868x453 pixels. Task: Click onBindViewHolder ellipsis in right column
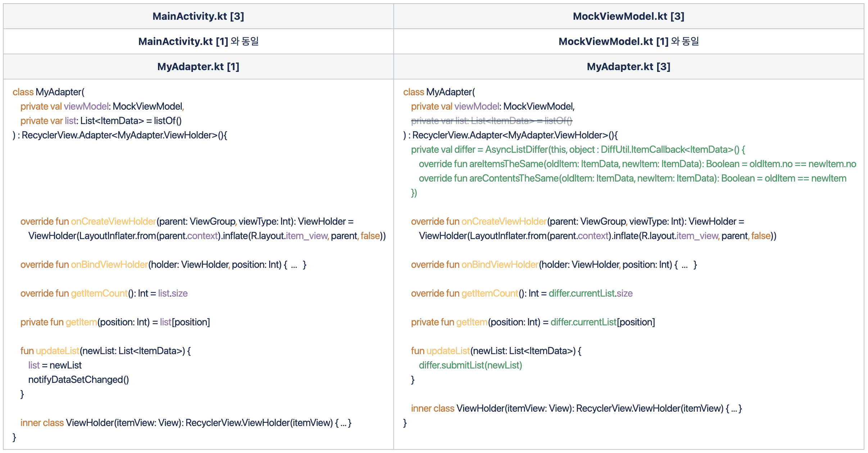coord(684,266)
